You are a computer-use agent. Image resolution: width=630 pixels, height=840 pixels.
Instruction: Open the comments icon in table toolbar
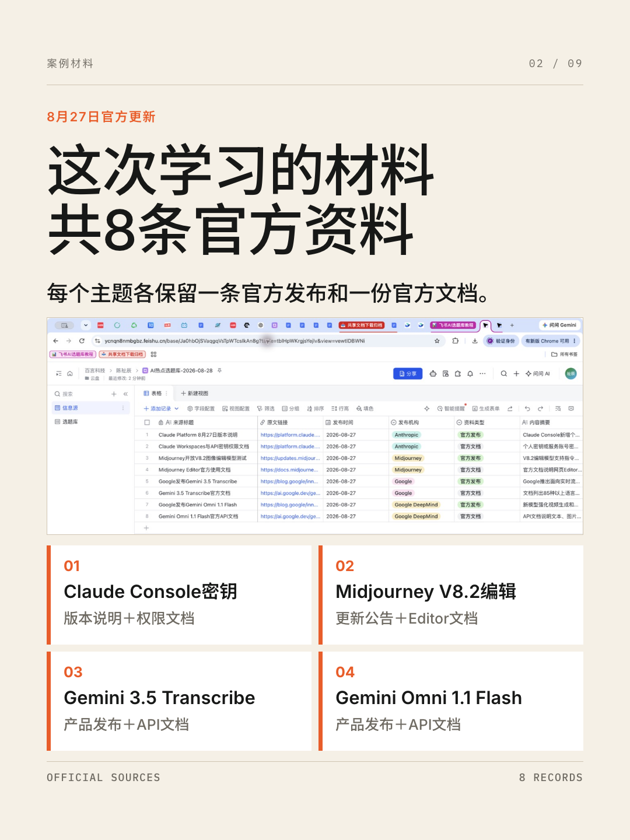pos(571,408)
